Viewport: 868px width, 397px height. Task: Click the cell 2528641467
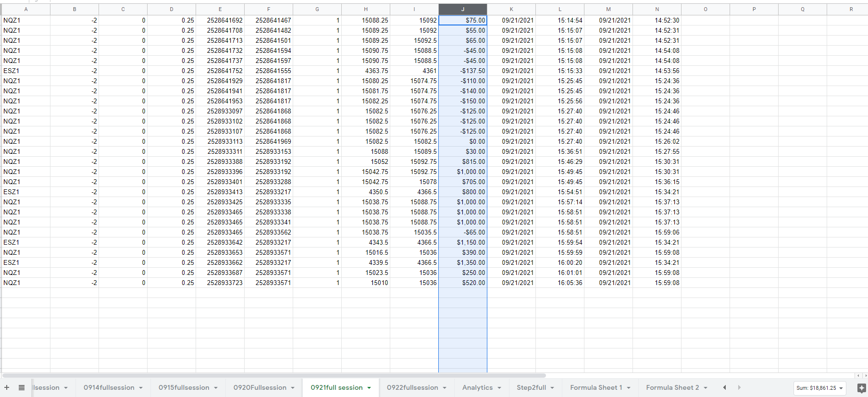[x=269, y=20]
